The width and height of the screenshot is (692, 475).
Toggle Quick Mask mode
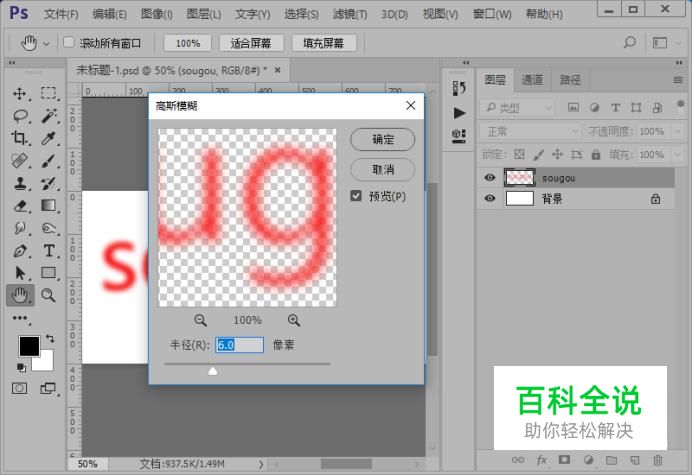(19, 388)
